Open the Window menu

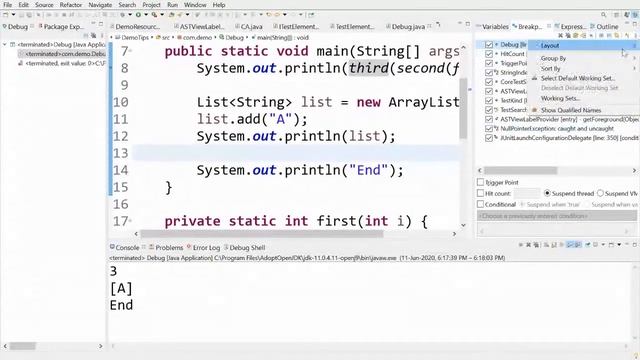point(195,5)
